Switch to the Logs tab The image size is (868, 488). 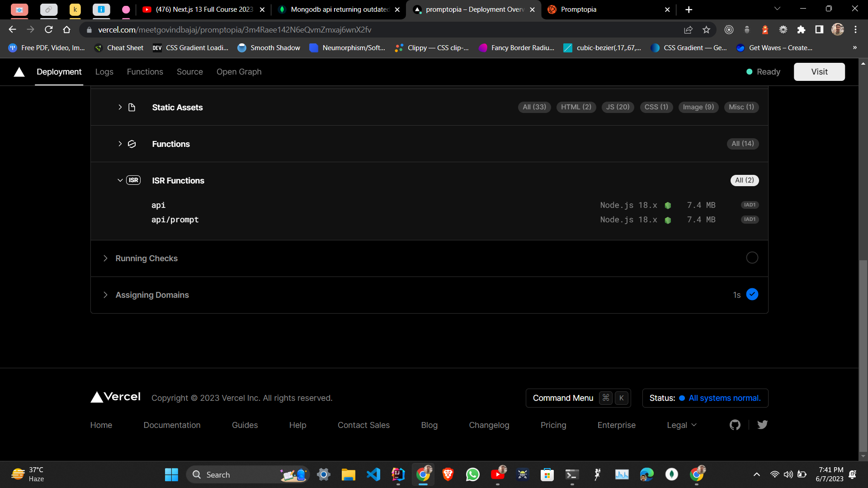104,72
